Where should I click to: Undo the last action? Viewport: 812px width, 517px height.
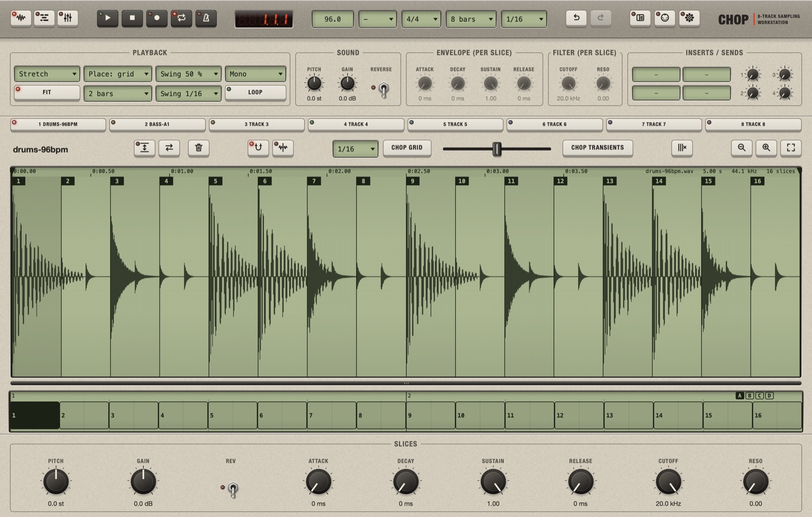577,18
